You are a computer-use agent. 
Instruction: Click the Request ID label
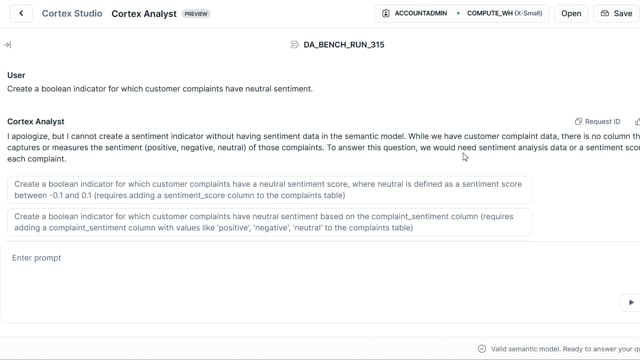[x=602, y=121]
